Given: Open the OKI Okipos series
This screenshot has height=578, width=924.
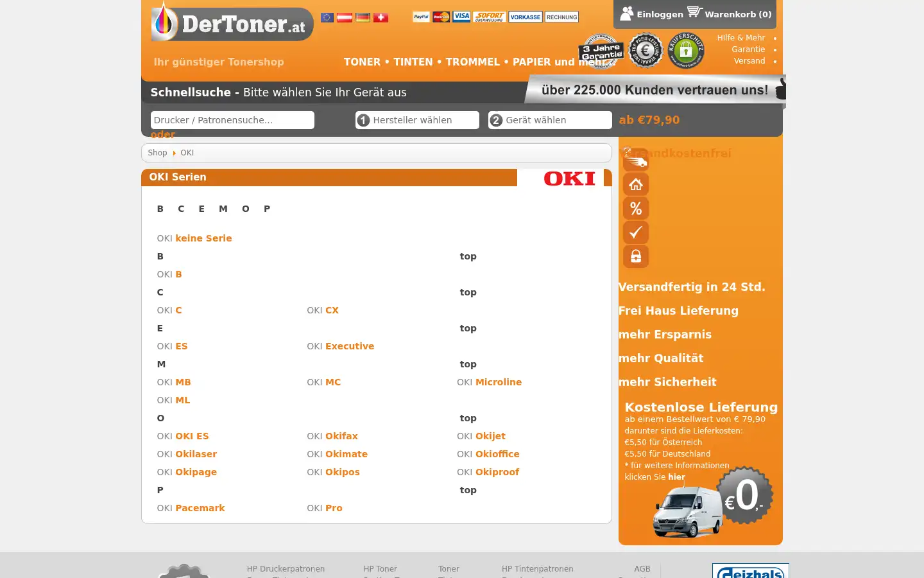Looking at the screenshot, I should (333, 472).
